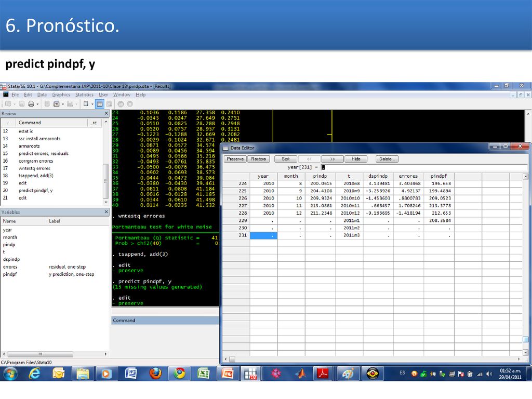Expand the Print toolbar dropdown arrow

37,104
